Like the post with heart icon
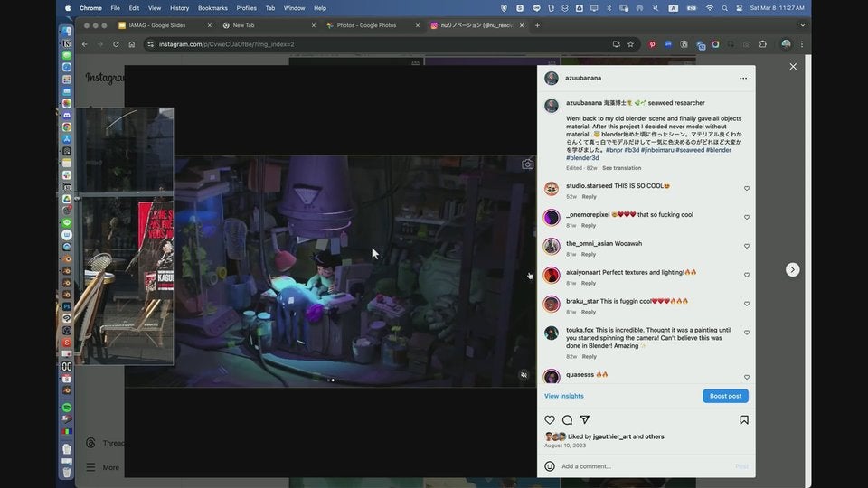Viewport: 868px width, 488px height. (549, 420)
